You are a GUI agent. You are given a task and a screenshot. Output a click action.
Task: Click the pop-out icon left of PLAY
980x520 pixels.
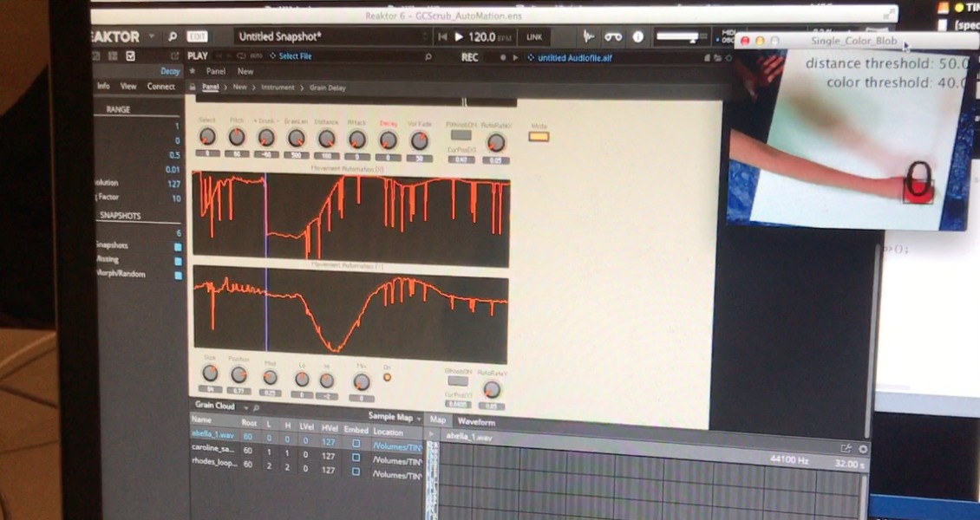click(175, 56)
